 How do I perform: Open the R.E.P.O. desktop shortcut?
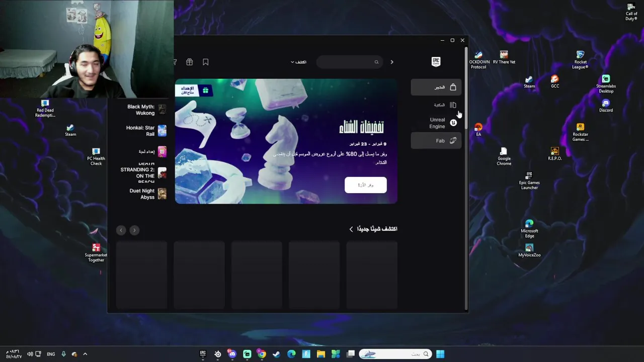[554, 154]
